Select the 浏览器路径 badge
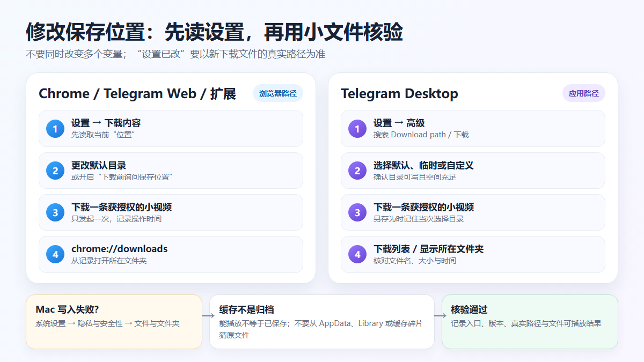 pyautogui.click(x=278, y=93)
